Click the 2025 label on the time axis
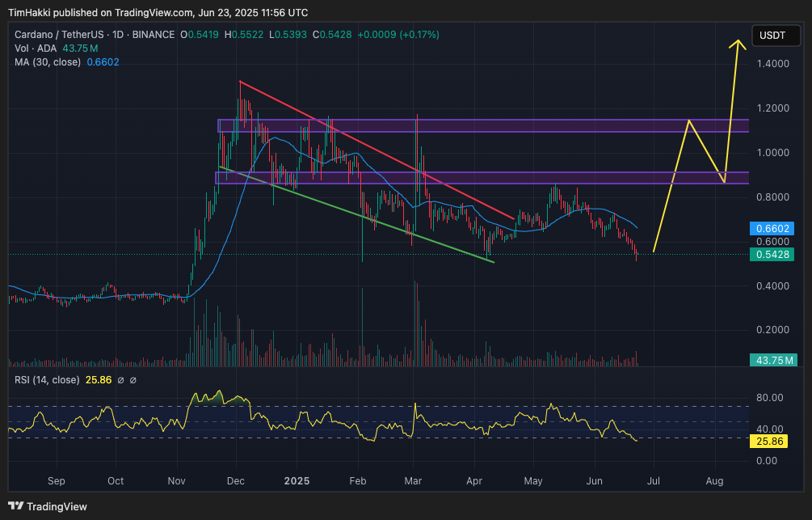 point(297,480)
